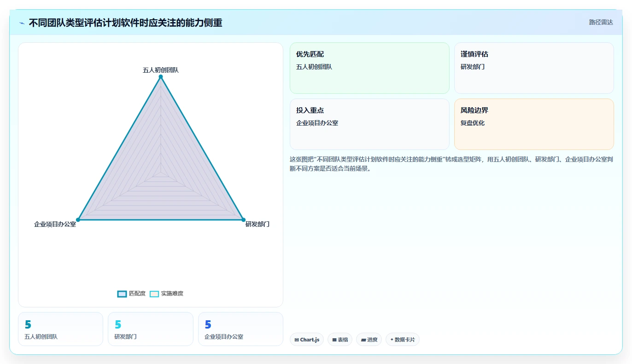632x364 pixels.
Task: Click the 数据卡片 tag icon
Action: coord(392,340)
